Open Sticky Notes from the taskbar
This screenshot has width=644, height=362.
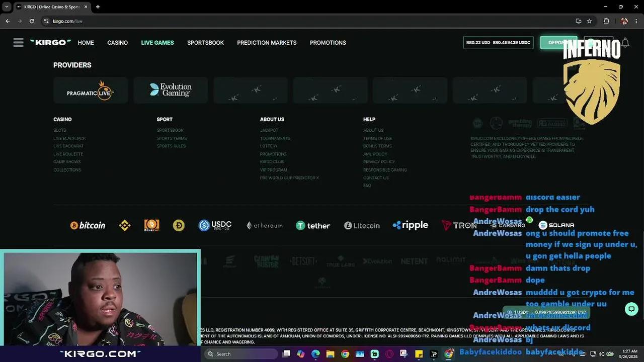[419, 354]
